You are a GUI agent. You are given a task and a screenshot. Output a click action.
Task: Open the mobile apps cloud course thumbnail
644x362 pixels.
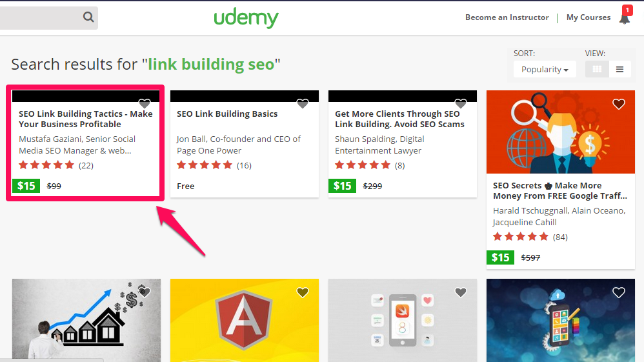tap(561, 321)
